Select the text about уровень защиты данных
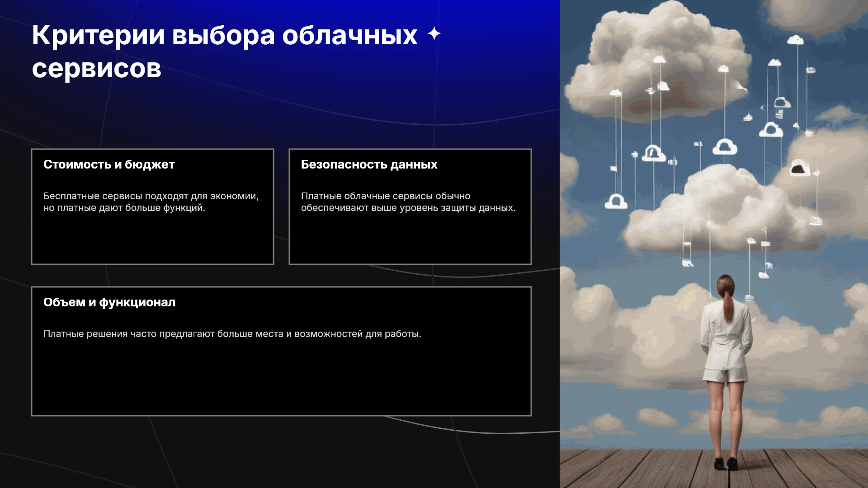 pyautogui.click(x=408, y=202)
